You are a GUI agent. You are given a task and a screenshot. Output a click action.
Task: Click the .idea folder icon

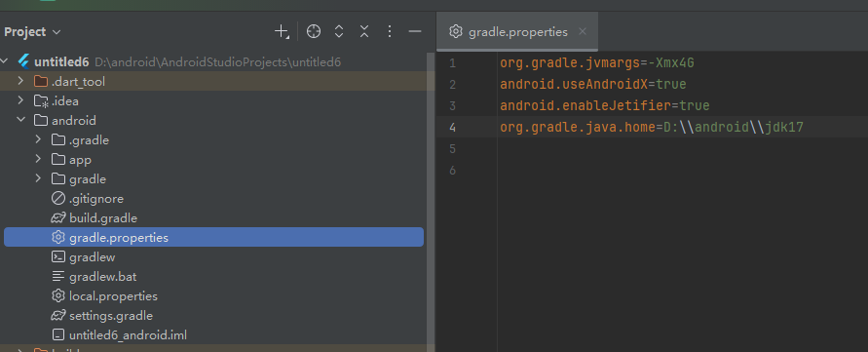pos(41,101)
